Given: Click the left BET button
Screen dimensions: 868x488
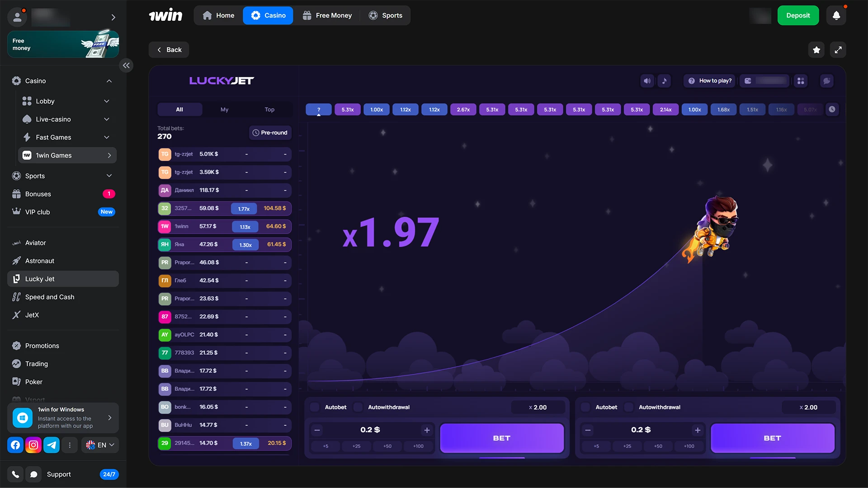Looking at the screenshot, I should pyautogui.click(x=501, y=438).
